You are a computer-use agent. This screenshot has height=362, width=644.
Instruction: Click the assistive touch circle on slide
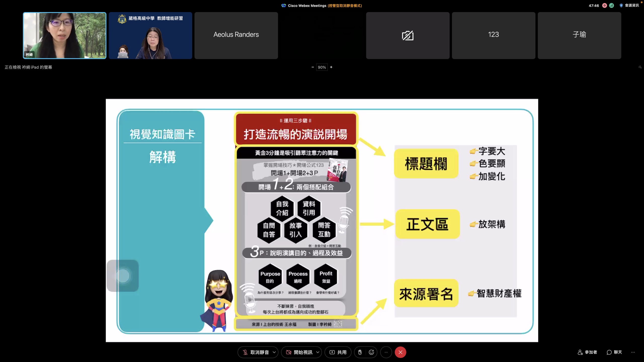(123, 276)
